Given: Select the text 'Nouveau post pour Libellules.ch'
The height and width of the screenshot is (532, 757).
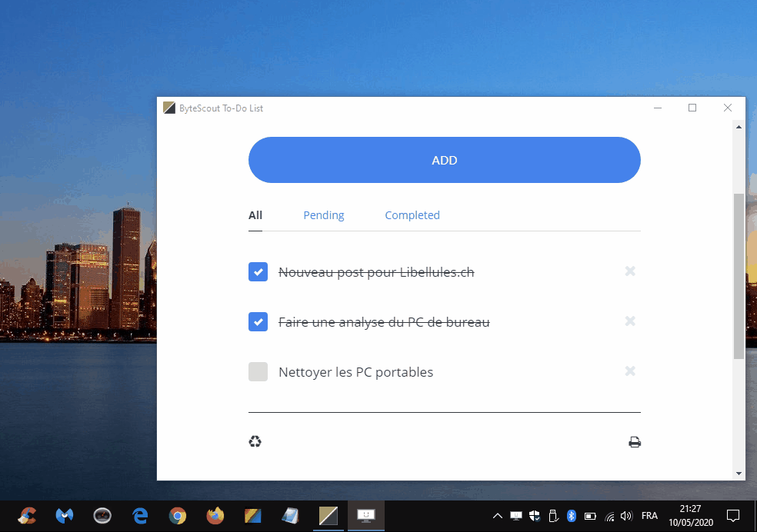Looking at the screenshot, I should [376, 272].
